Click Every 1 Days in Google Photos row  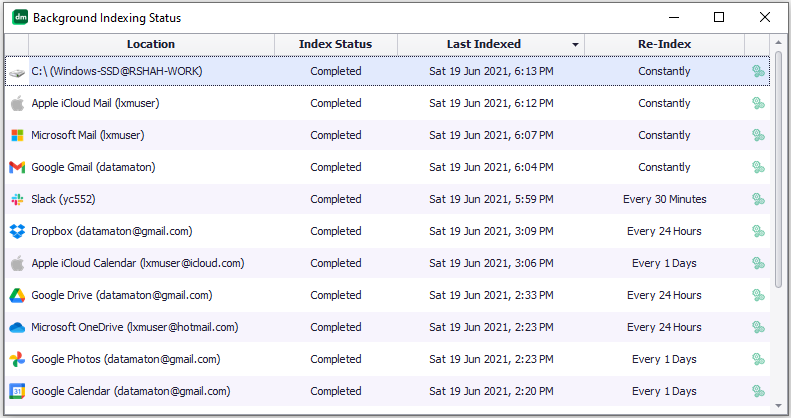(664, 359)
